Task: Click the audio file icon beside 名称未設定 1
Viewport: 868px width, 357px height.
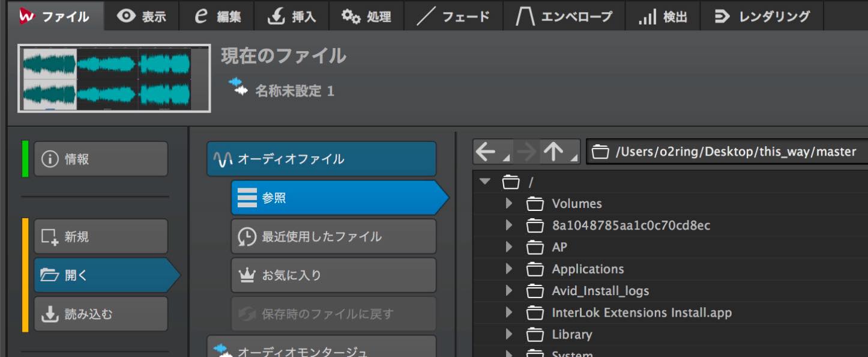Action: (x=238, y=87)
